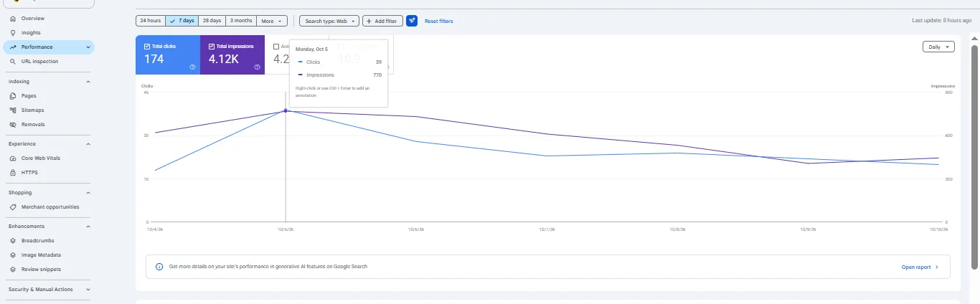980x304 pixels.
Task: Select the 3 months date range
Action: [241, 21]
